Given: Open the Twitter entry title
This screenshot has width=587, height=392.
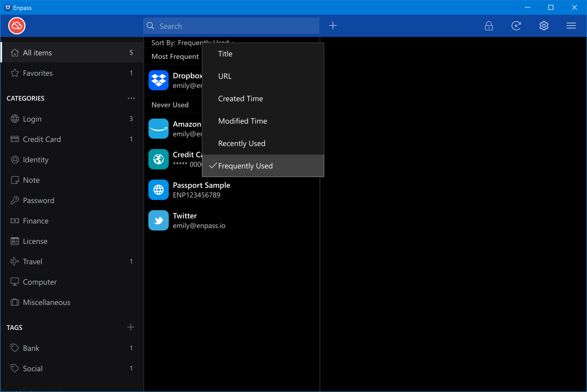Looking at the screenshot, I should 185,216.
